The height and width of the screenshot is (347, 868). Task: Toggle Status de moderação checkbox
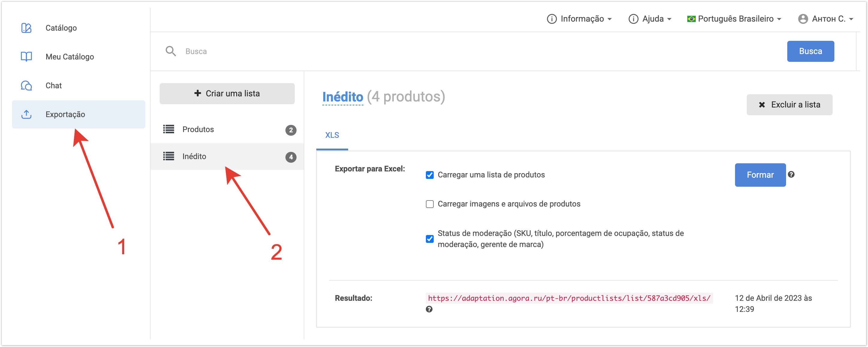pos(429,239)
